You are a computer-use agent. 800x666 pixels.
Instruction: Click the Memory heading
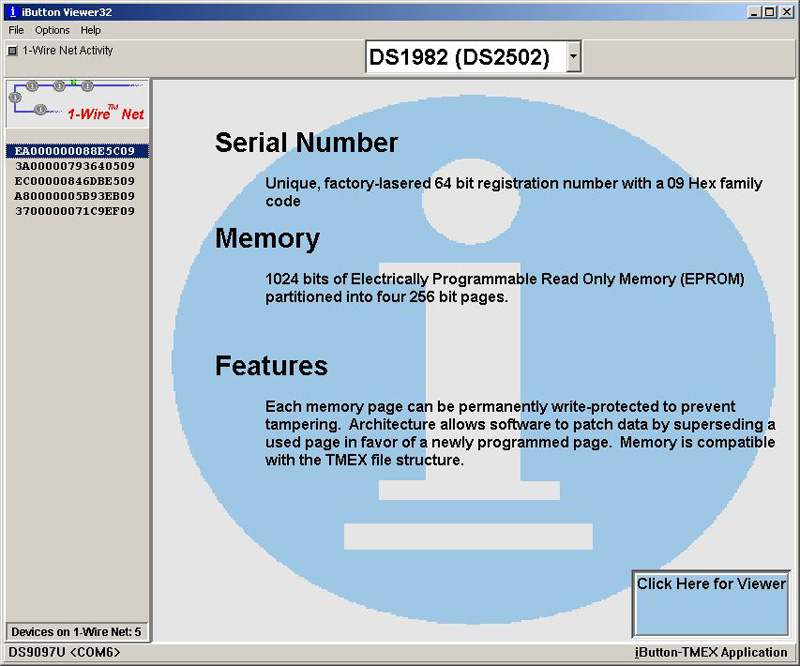[267, 239]
